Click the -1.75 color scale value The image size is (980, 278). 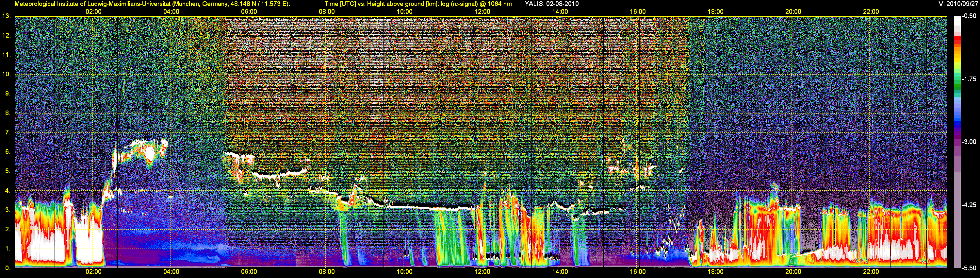(x=969, y=79)
